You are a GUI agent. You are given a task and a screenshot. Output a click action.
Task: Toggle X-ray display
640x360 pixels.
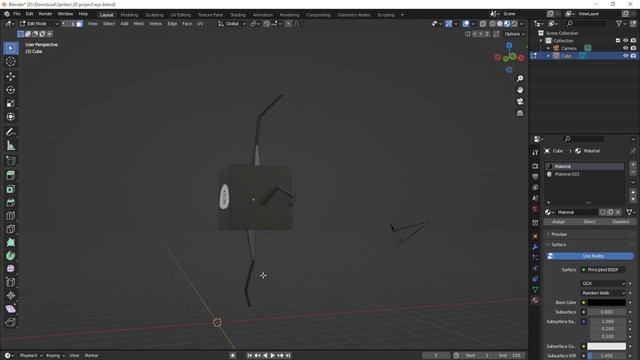483,24
